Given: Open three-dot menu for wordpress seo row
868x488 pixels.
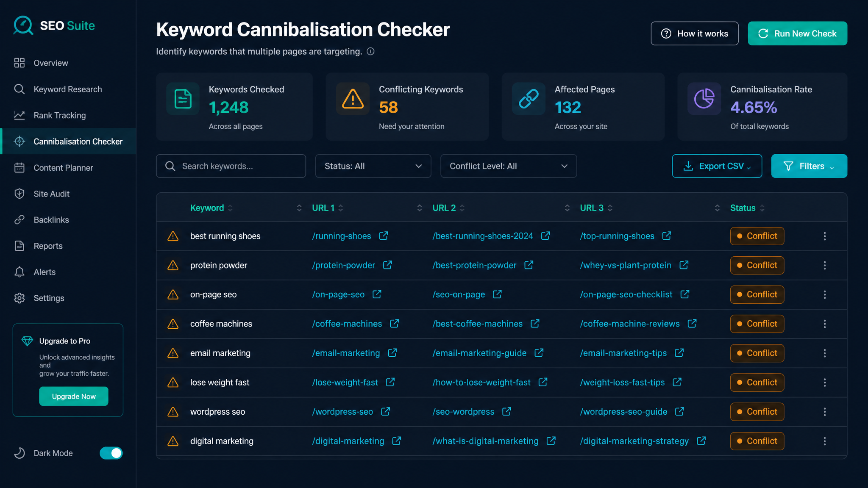Looking at the screenshot, I should pyautogui.click(x=824, y=412).
